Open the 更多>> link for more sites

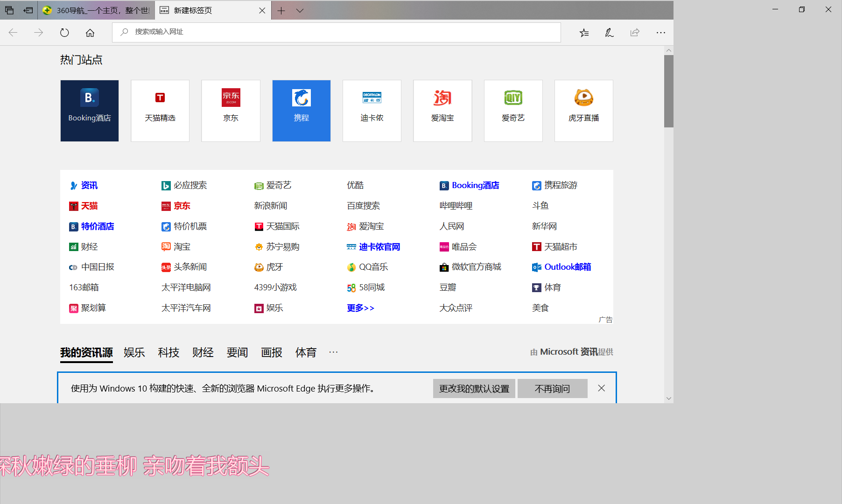(360, 308)
